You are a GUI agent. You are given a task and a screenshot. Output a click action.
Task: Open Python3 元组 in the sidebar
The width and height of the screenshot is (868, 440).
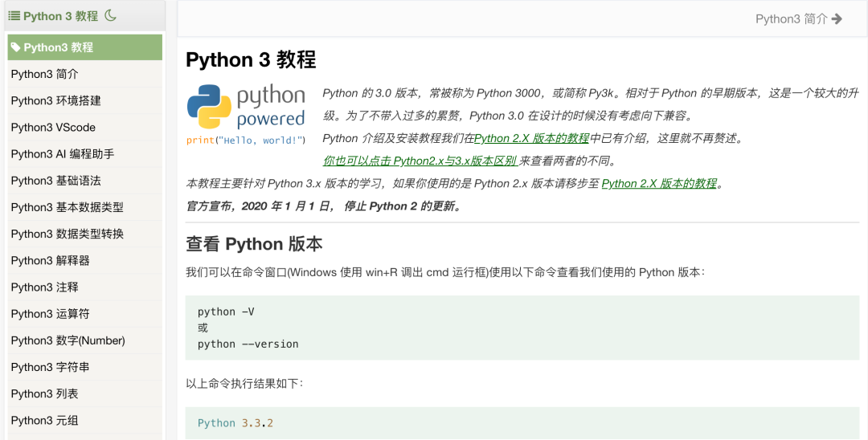[x=84, y=420]
